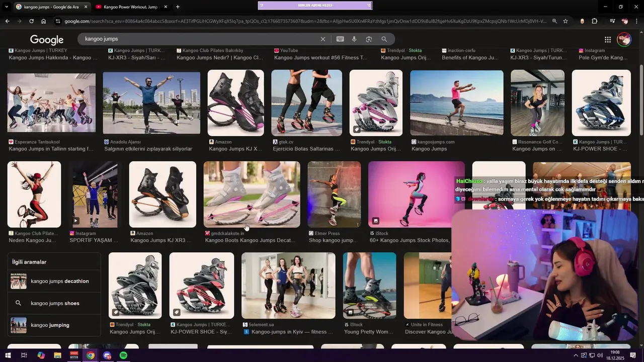Click "Kangoo Jumps on ..." Resonance Golf caption
Screen dimensions: 644x362
tap(537, 149)
